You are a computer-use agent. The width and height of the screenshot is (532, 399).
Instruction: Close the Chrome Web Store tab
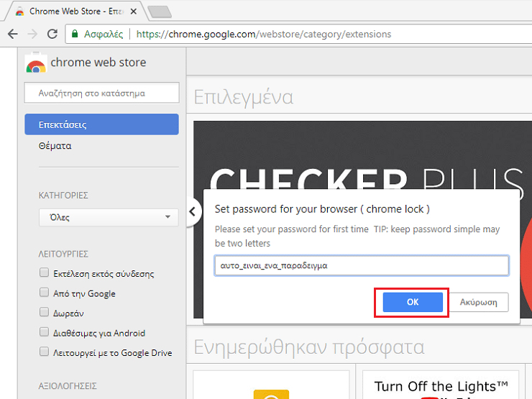coord(134,12)
